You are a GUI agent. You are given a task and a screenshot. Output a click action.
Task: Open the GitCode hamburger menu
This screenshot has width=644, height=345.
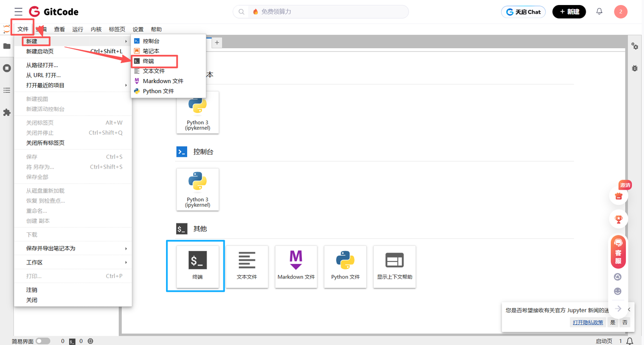click(19, 12)
